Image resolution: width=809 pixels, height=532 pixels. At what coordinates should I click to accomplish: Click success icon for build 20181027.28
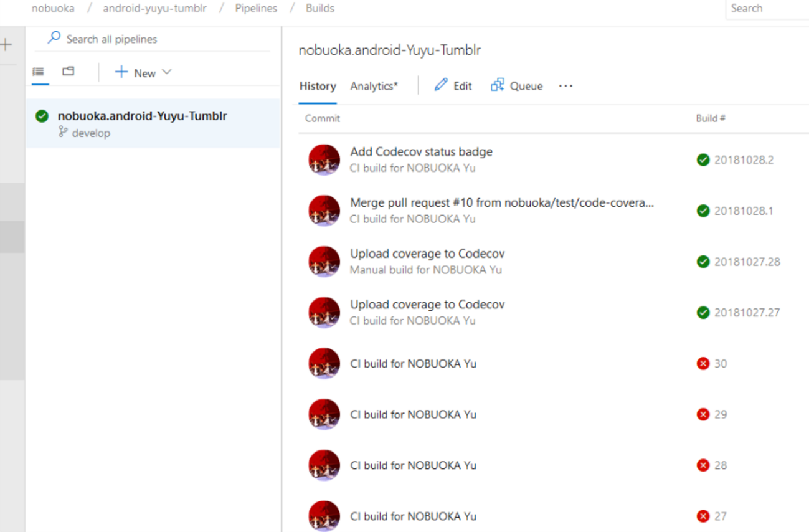coord(703,262)
